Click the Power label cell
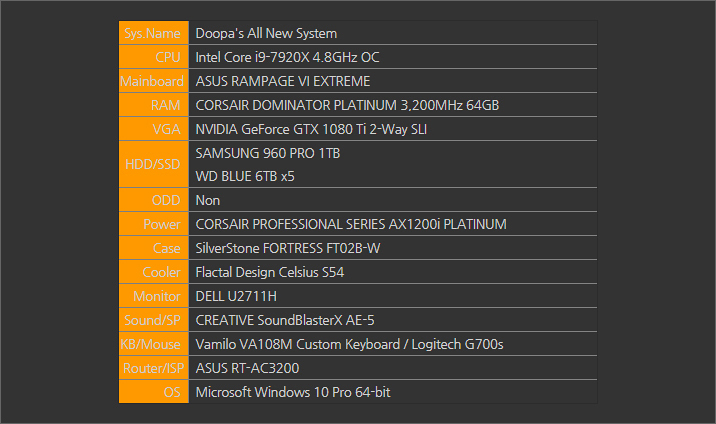 click(153, 224)
